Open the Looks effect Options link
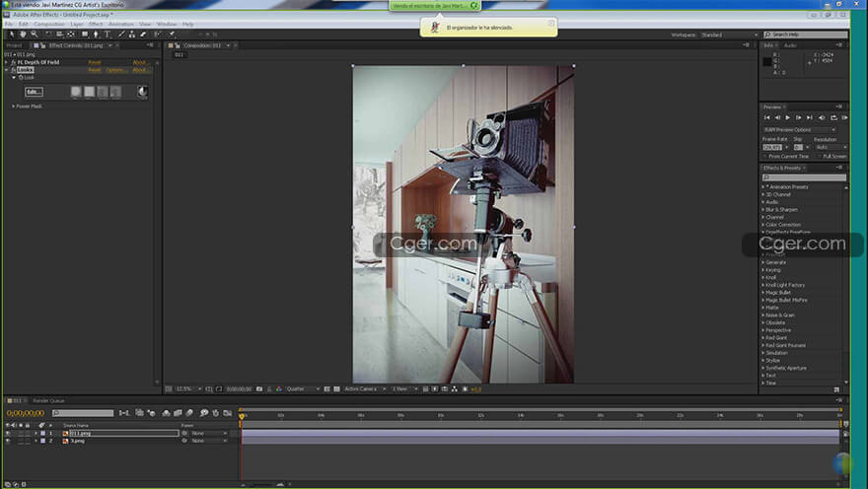The width and height of the screenshot is (868, 489). (x=115, y=70)
